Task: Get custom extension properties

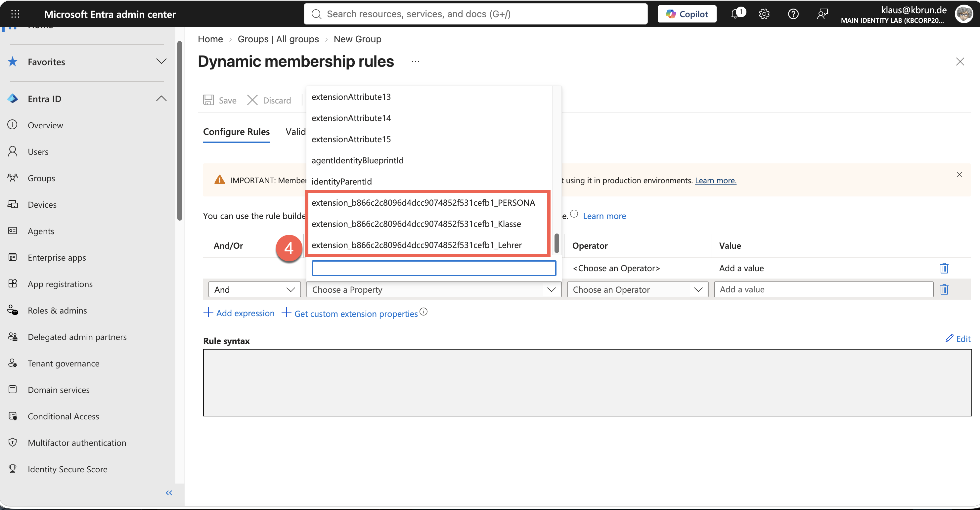Action: coord(350,314)
